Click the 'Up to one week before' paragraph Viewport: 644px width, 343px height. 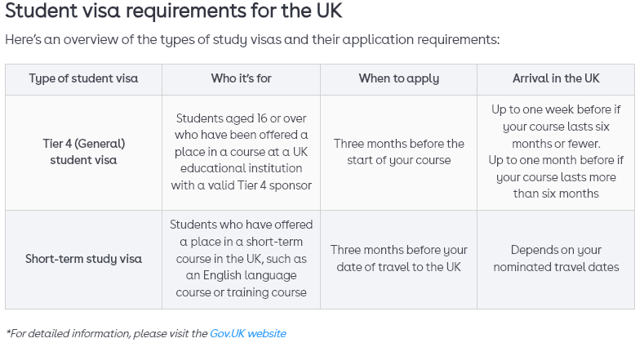click(556, 126)
